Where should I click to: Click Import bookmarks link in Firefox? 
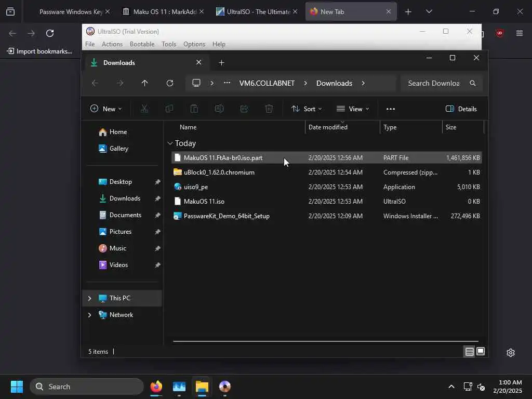click(x=39, y=51)
